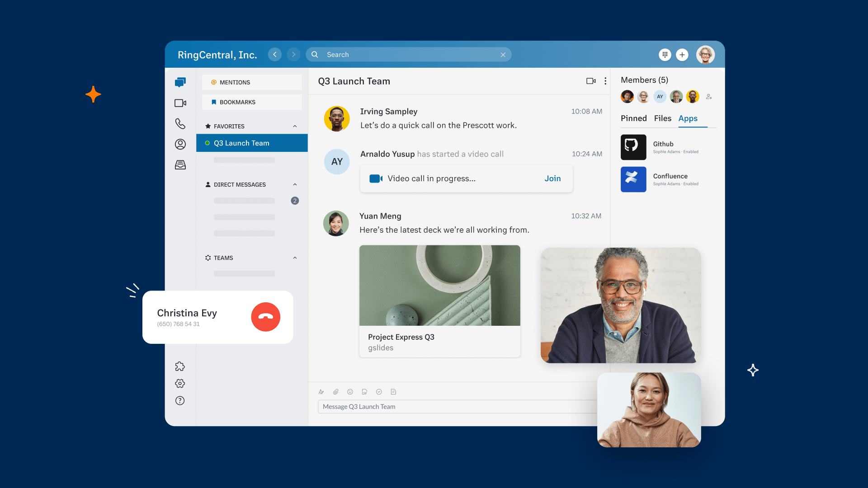Viewport: 868px width, 488px height.
Task: Collapse the Direct Messages section
Action: 295,184
